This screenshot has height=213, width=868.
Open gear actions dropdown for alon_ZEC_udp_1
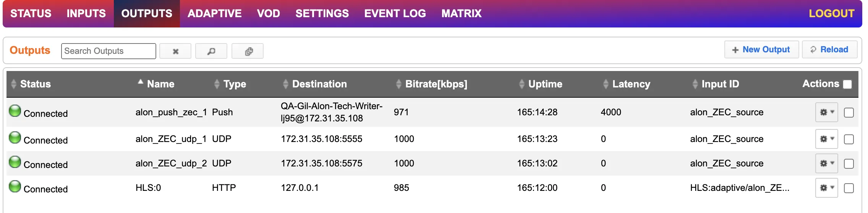tap(827, 139)
